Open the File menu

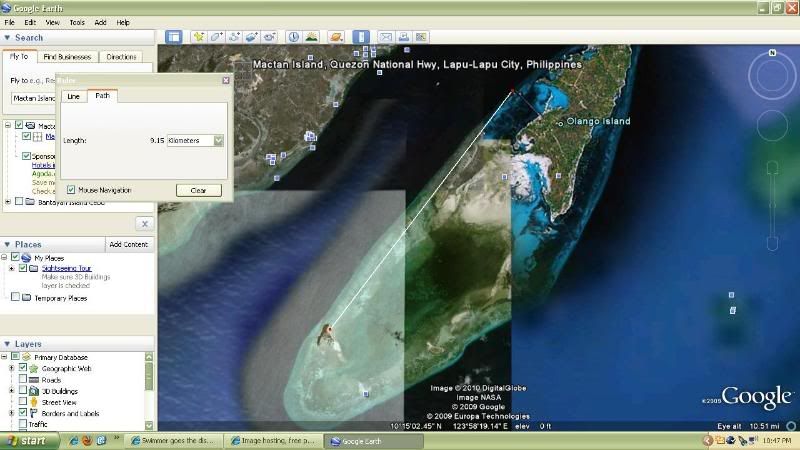[9, 22]
